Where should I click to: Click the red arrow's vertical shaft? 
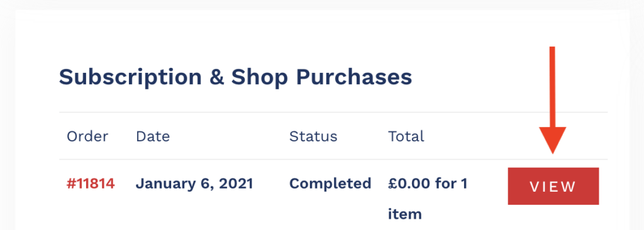552,87
